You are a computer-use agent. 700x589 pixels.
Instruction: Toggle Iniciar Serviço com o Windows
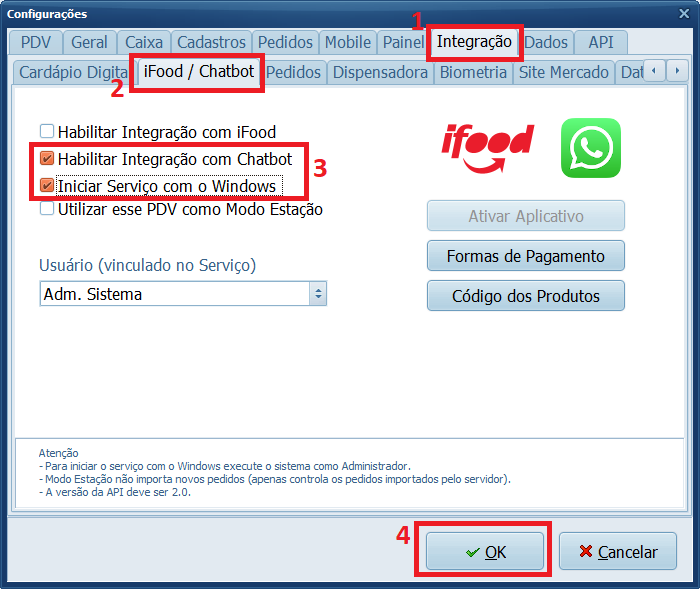tap(47, 185)
